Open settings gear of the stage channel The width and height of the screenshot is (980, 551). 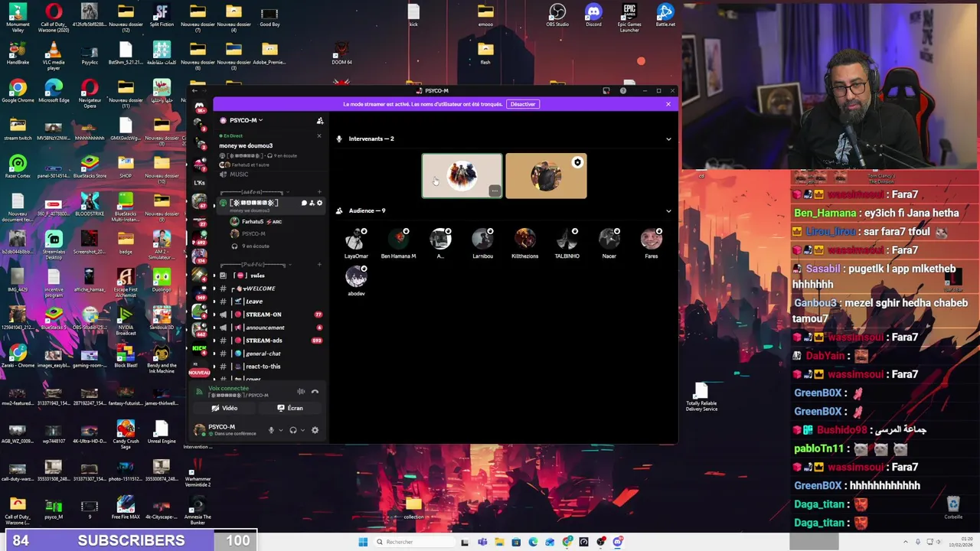(x=319, y=203)
